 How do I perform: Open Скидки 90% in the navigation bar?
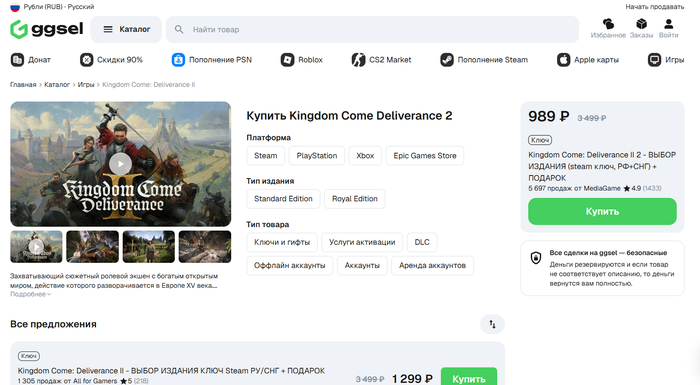[112, 59]
